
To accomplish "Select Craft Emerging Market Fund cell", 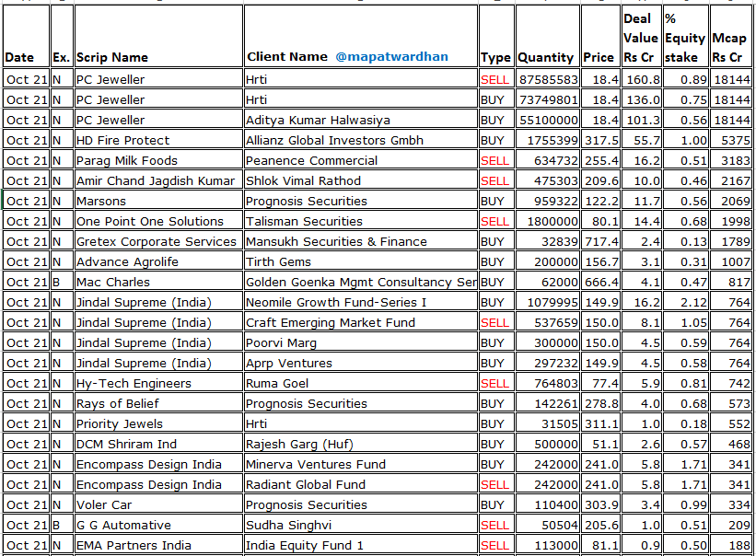I will click(361, 322).
